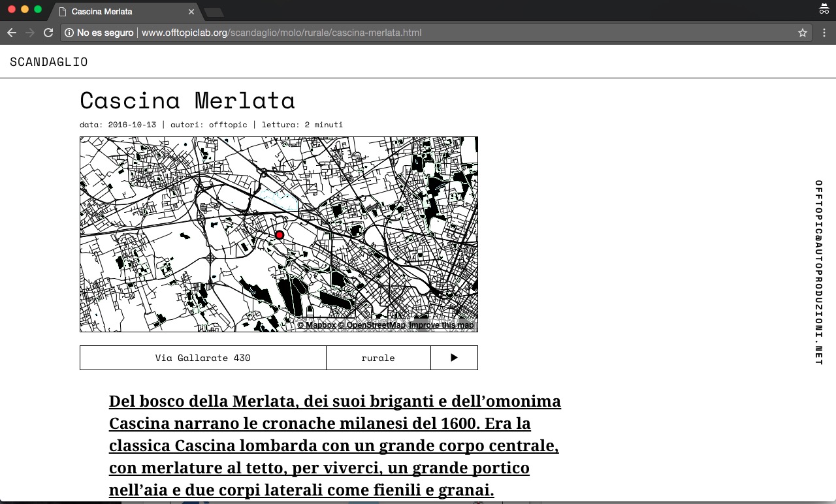Play the audio with the triangle button
This screenshot has height=504, width=836.
click(455, 358)
